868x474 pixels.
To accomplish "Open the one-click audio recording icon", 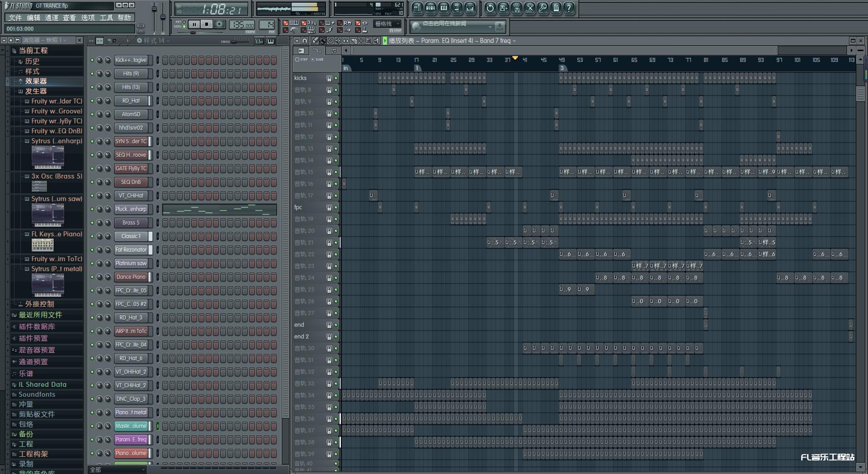I will [542, 8].
